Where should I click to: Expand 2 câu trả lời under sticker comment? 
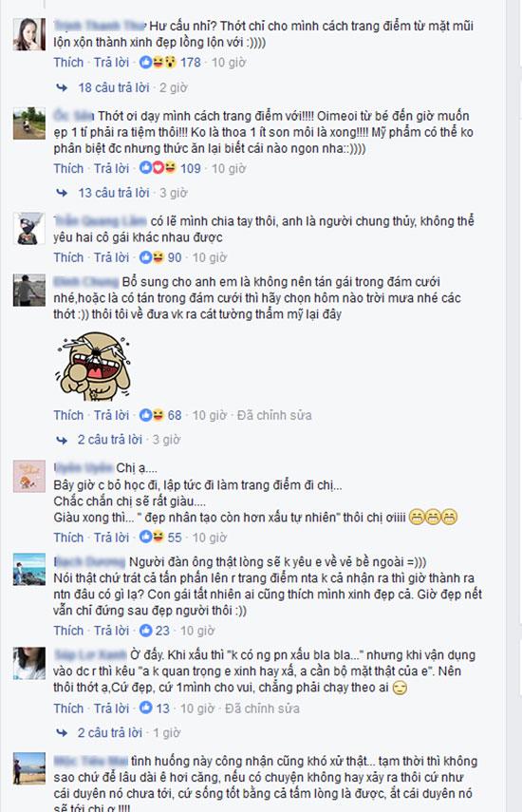click(110, 440)
